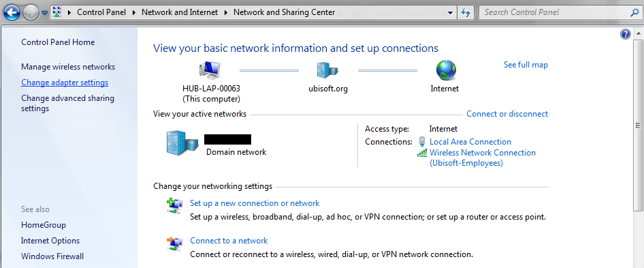The image size is (644, 268).
Task: Click the refresh icon beside address bar
Action: coord(466,12)
